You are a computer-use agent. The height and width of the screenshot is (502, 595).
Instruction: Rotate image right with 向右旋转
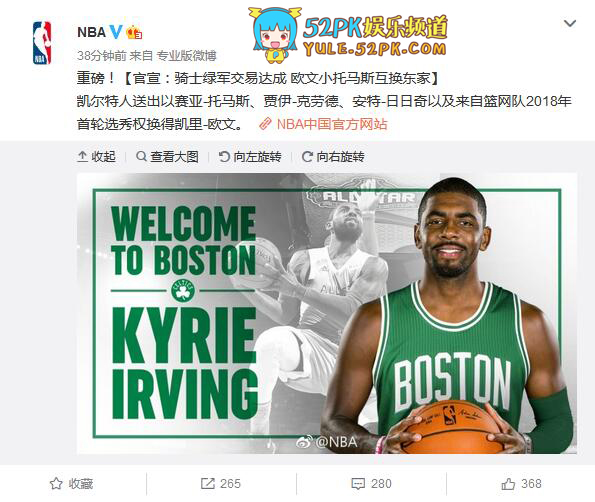[333, 156]
